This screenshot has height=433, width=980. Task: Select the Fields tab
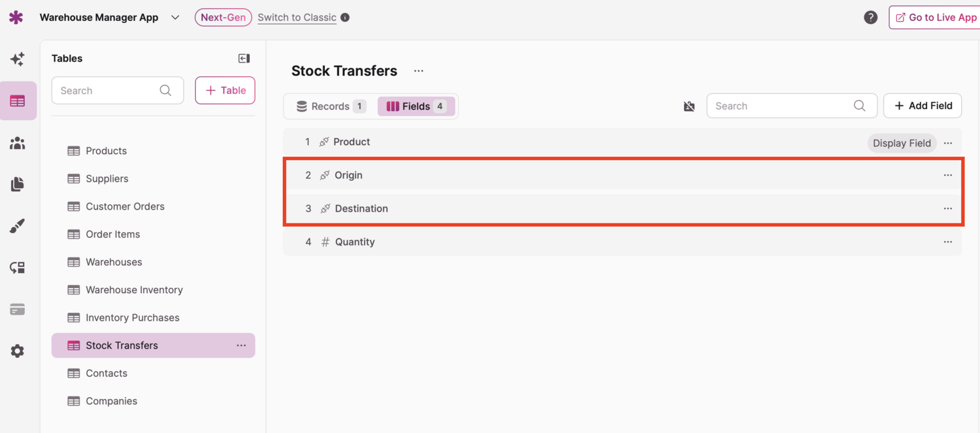click(x=416, y=106)
